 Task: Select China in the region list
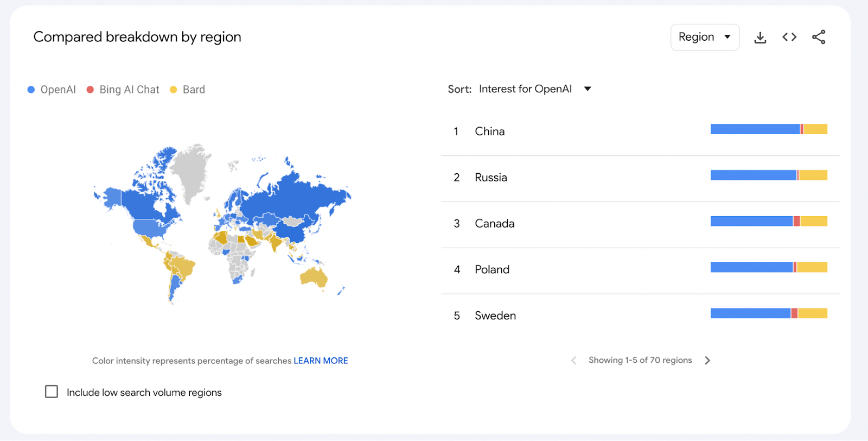(489, 131)
